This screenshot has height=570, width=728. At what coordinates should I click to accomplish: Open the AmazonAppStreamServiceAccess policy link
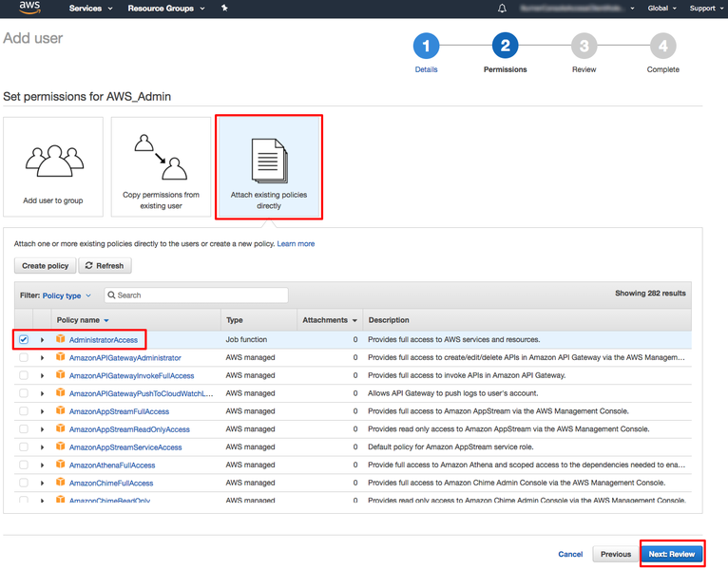coord(125,447)
